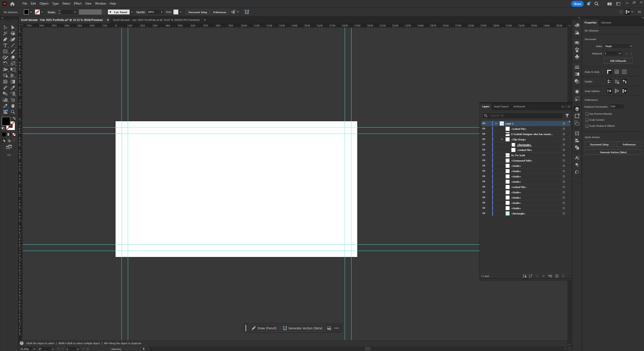Click the Search All layers field
The image size is (644, 351).
(524, 116)
